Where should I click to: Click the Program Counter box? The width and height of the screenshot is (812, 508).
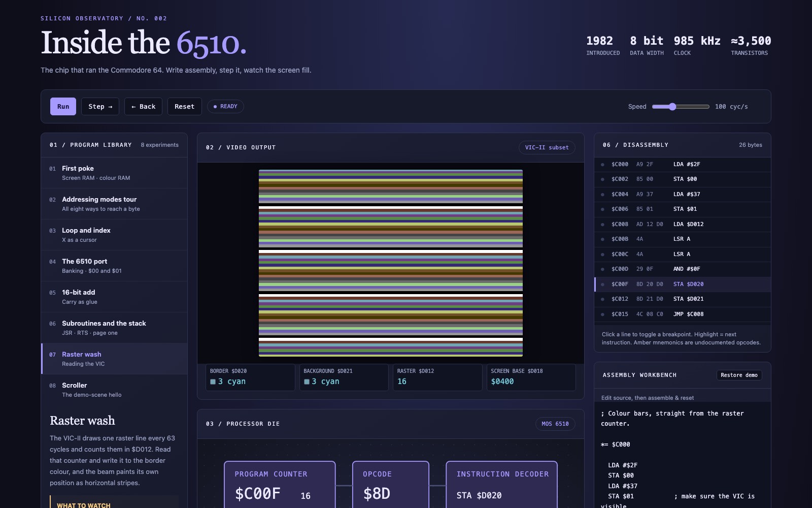click(x=280, y=485)
